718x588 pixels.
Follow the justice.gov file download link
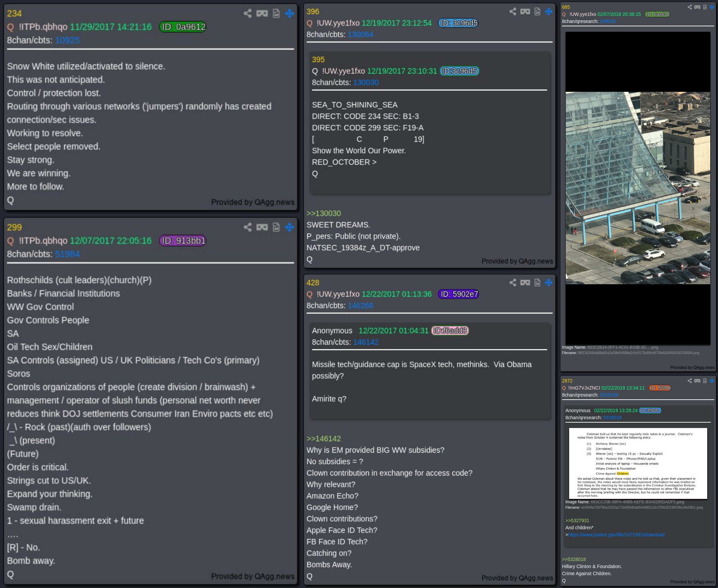[616, 535]
